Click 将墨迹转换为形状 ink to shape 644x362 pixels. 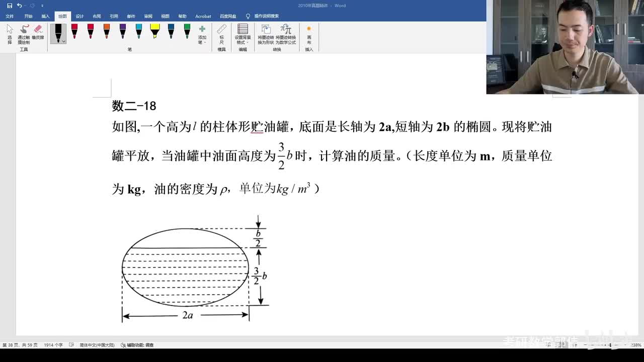click(x=266, y=35)
